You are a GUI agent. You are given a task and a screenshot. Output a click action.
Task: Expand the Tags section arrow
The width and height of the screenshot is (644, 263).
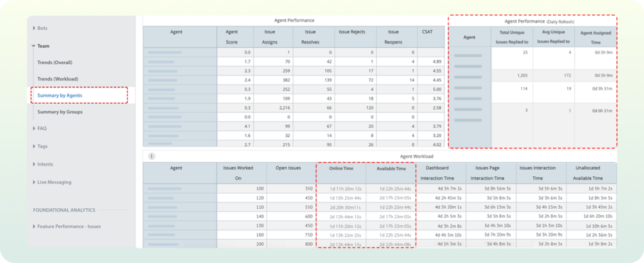point(34,147)
